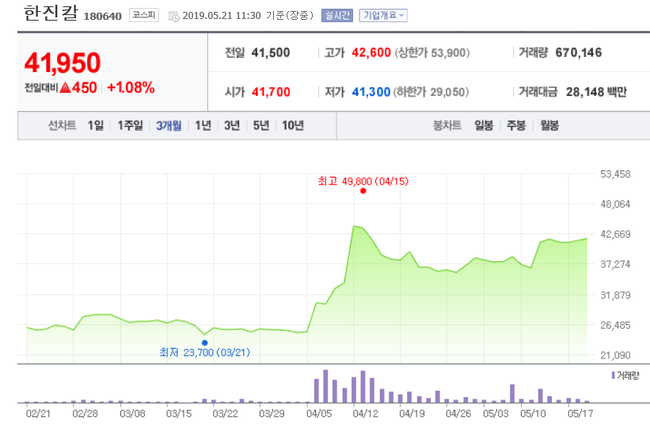
Task: Switch to the 주봉 candlestick chart
Action: [516, 125]
